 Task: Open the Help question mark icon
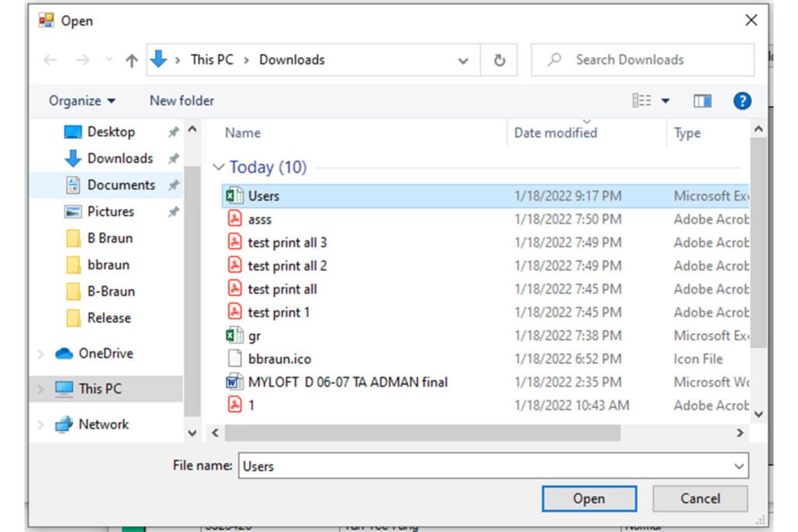coord(742,100)
